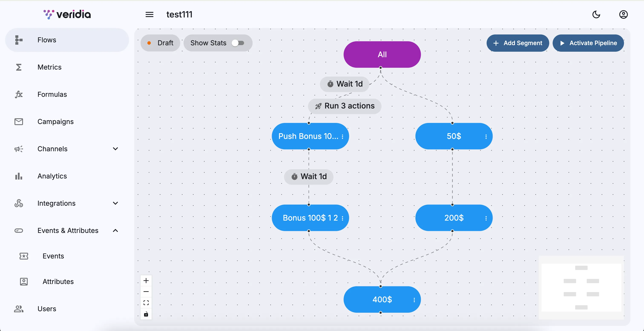
Task: Expand the Integrations submenu
Action: (x=115, y=203)
